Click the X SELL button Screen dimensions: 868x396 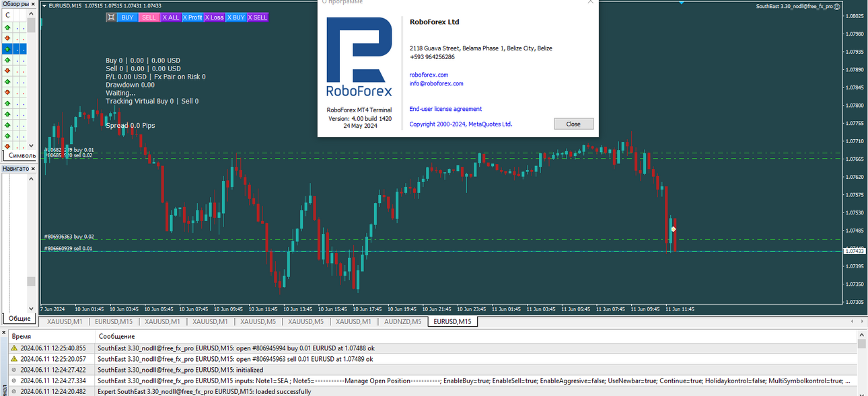click(x=258, y=17)
